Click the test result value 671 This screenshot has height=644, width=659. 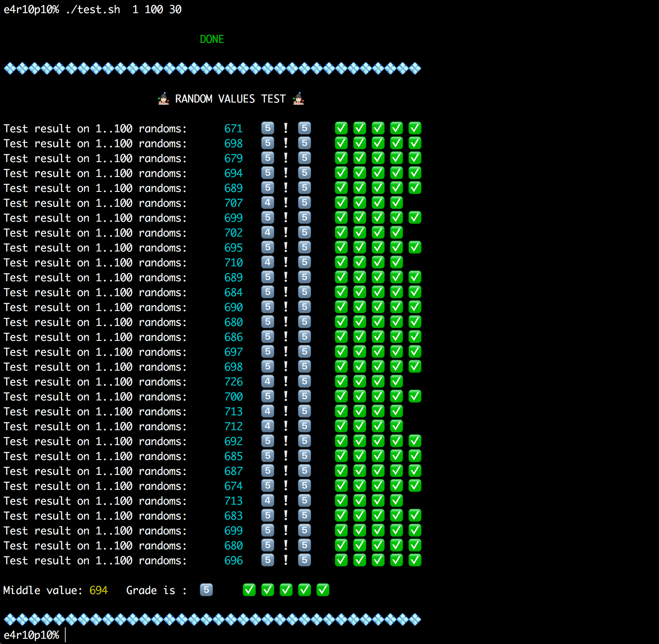tap(234, 128)
